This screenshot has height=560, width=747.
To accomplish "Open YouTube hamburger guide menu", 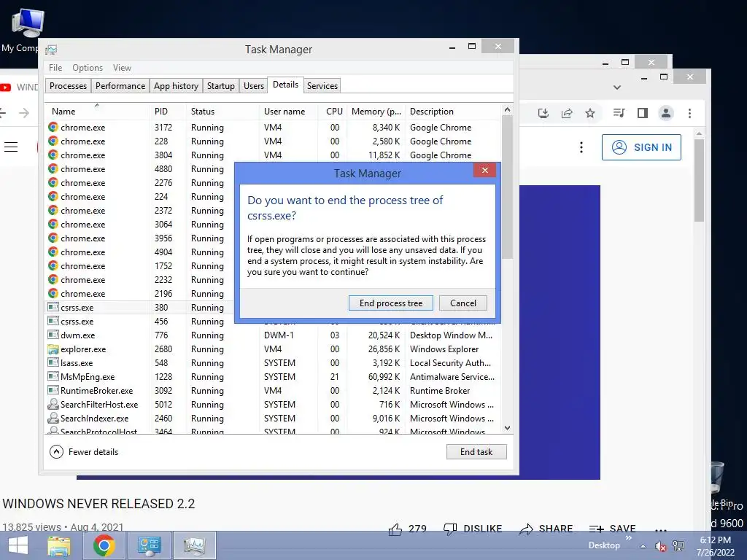I will tap(11, 147).
